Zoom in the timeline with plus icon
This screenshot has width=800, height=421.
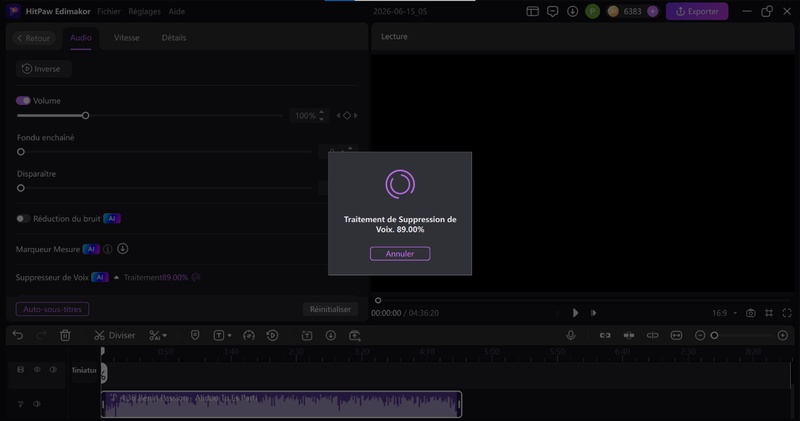(x=783, y=335)
